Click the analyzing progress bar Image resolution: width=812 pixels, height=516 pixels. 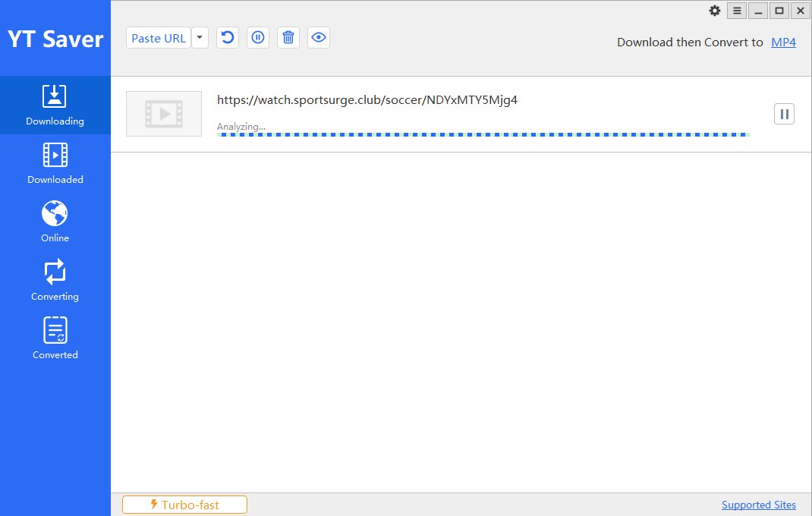coord(483,135)
